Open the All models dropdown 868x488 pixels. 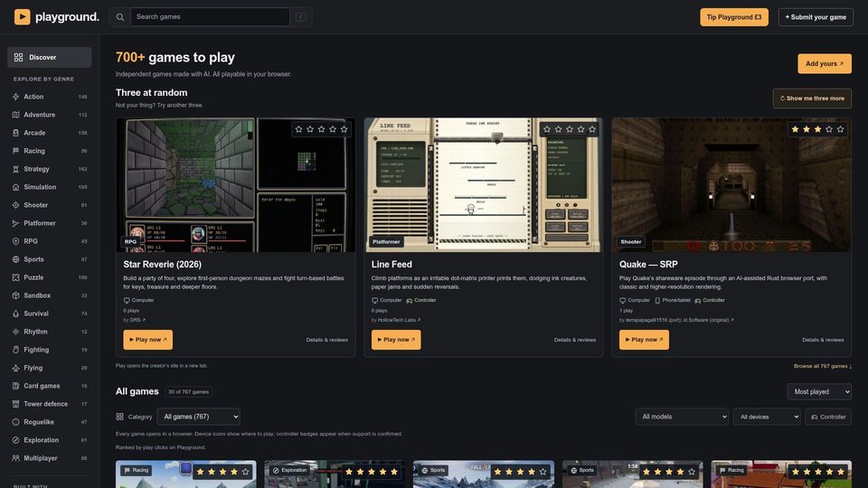click(682, 417)
